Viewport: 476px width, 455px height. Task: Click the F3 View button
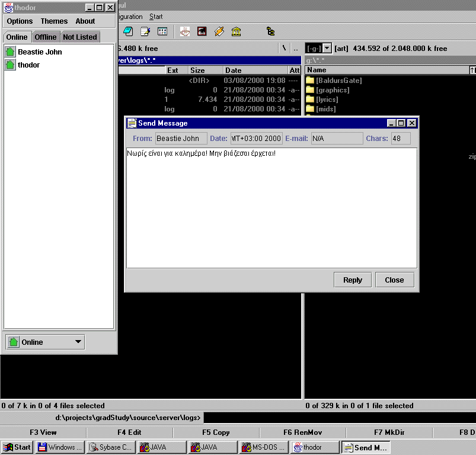coord(43,432)
